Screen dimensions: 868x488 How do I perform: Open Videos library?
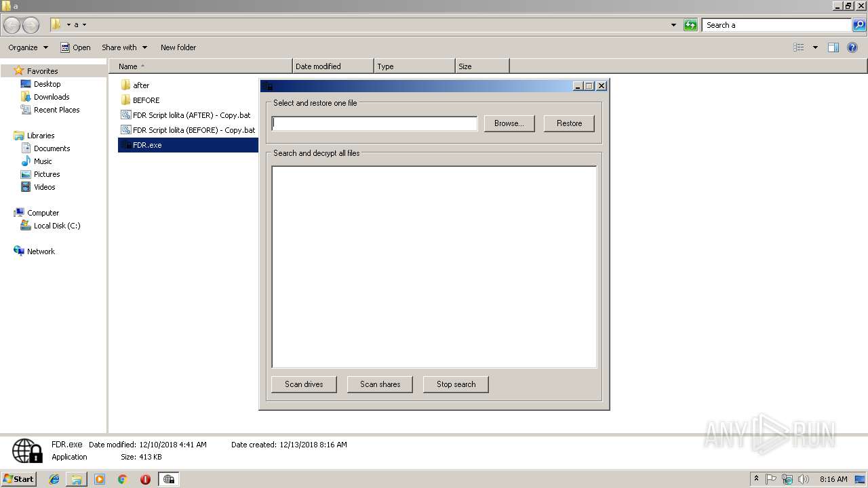[x=44, y=187]
